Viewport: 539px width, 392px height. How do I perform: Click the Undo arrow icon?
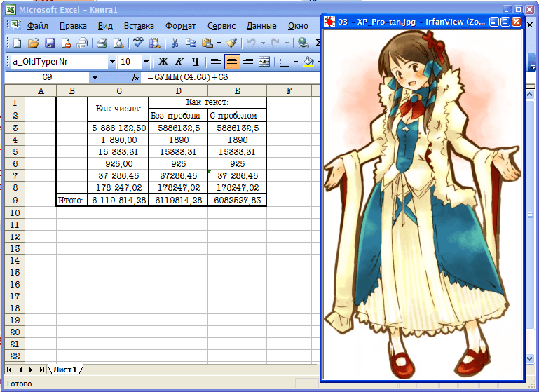pyautogui.click(x=252, y=43)
